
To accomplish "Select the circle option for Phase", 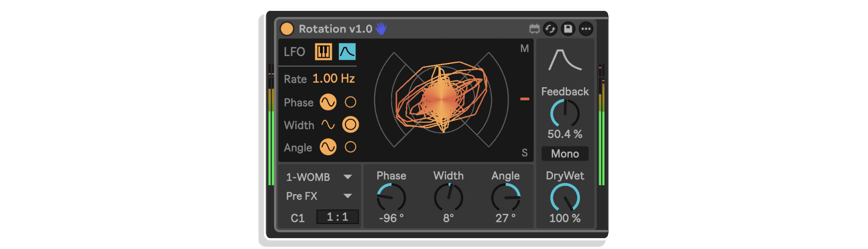I will pos(350,102).
